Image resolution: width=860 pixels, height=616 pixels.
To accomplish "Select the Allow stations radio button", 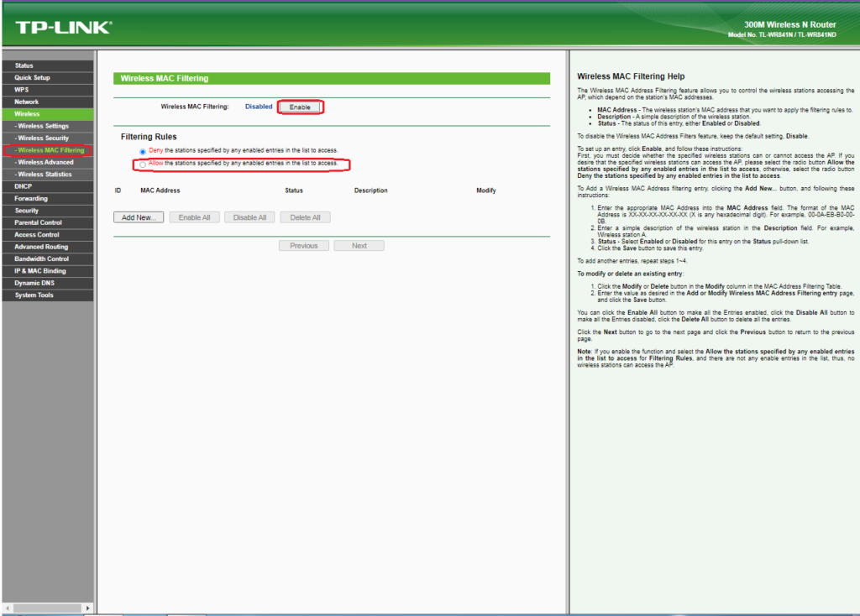I will tap(143, 164).
